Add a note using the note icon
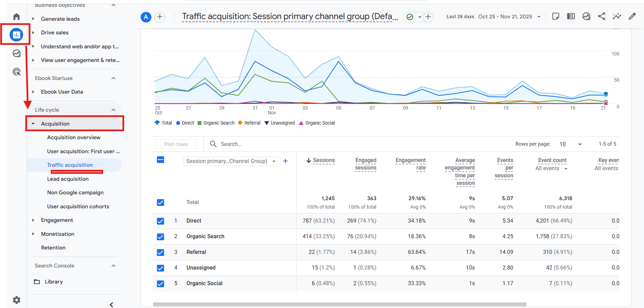The height and width of the screenshot is (308, 644). click(556, 16)
